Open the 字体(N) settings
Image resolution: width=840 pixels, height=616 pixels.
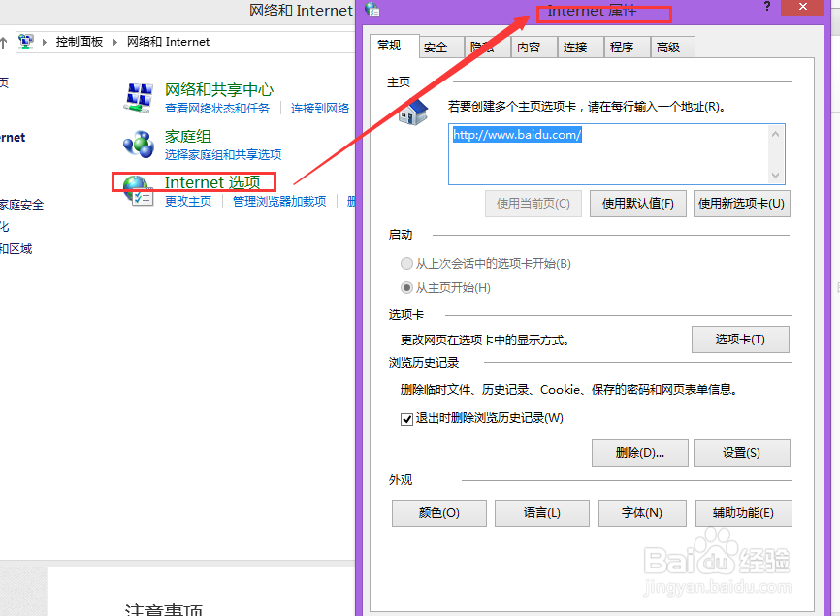coord(642,513)
